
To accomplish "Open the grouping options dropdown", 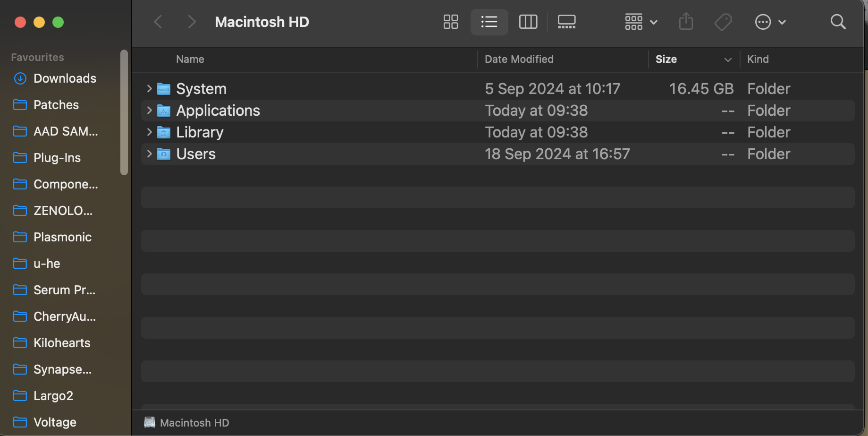I will tap(640, 22).
